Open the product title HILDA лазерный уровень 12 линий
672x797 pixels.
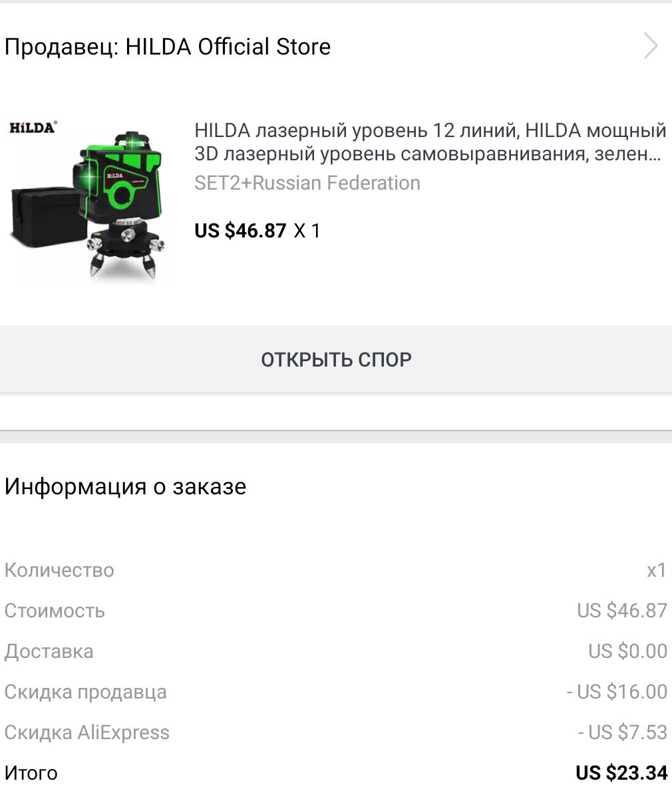pos(430,142)
